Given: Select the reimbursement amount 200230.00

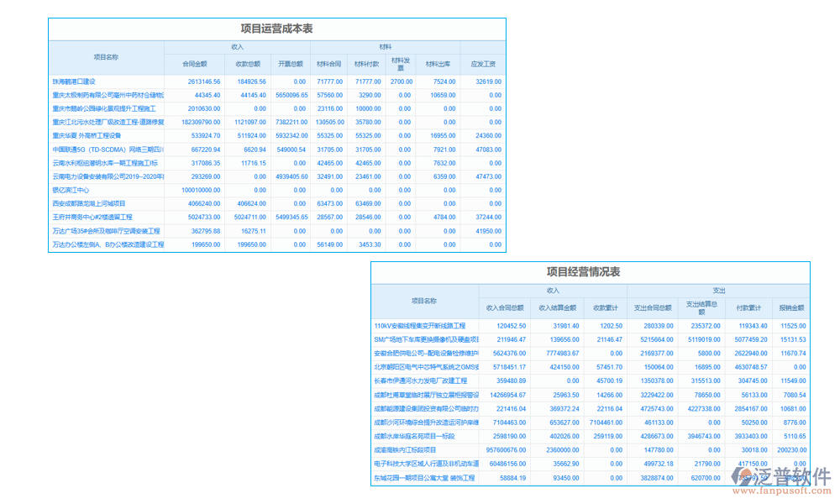Looking at the screenshot, I should 792,450.
